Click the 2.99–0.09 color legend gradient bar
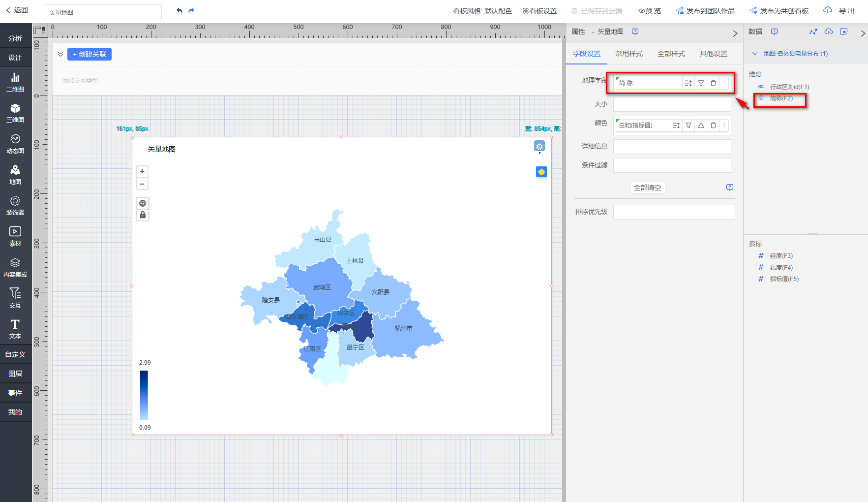The width and height of the screenshot is (868, 502). click(144, 395)
